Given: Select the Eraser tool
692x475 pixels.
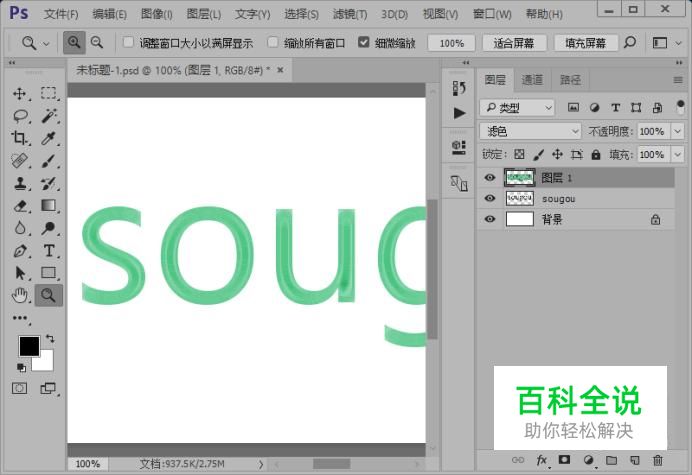Looking at the screenshot, I should click(x=19, y=206).
